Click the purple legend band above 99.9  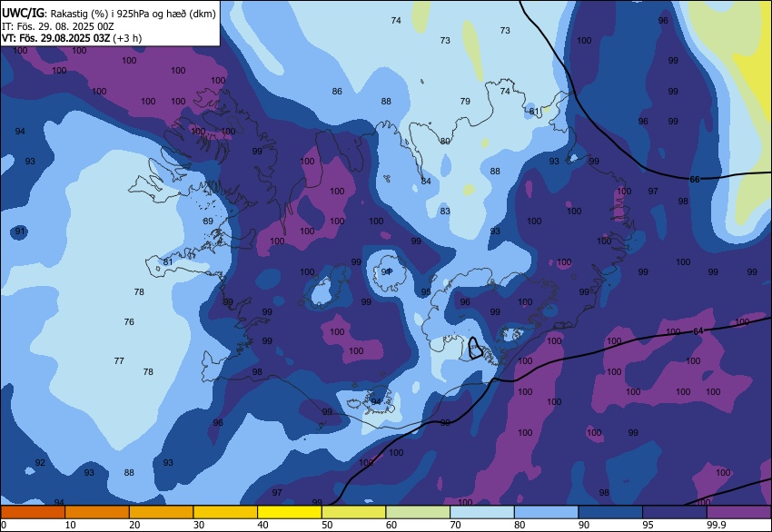pos(739,512)
